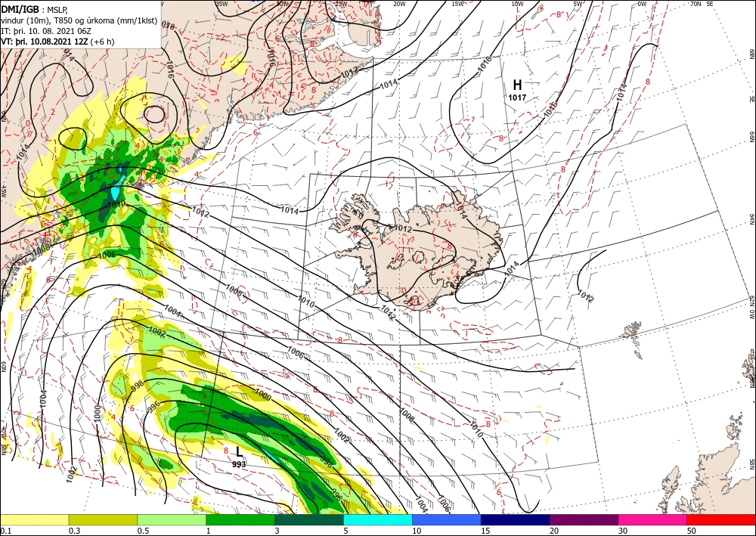This screenshot has width=756, height=536.
Task: Select the medium green 1–3 legend swatch
Action: (x=240, y=519)
